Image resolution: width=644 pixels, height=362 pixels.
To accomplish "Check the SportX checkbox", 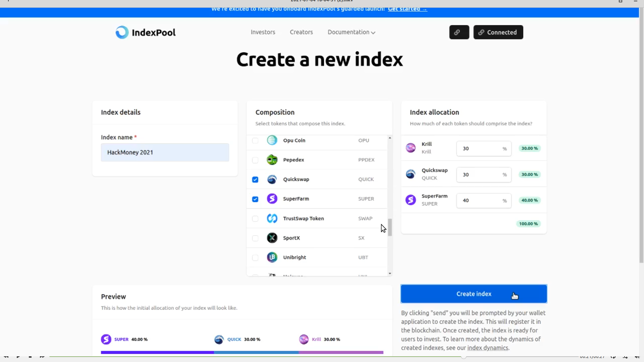I will [255, 238].
